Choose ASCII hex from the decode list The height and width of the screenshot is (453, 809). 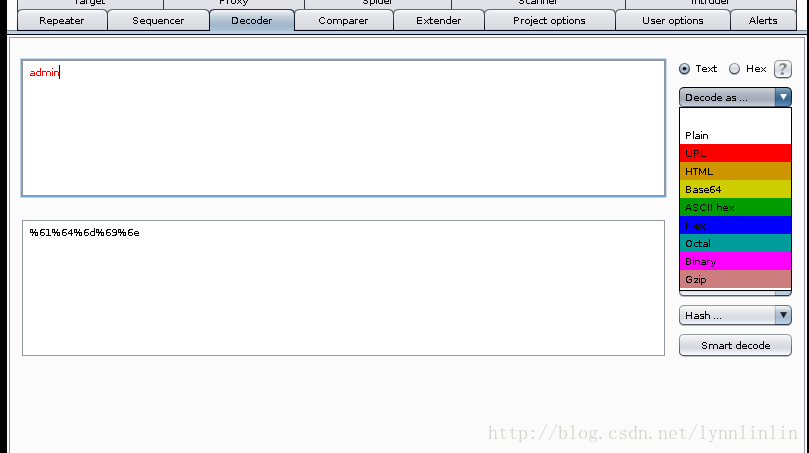pyautogui.click(x=735, y=207)
